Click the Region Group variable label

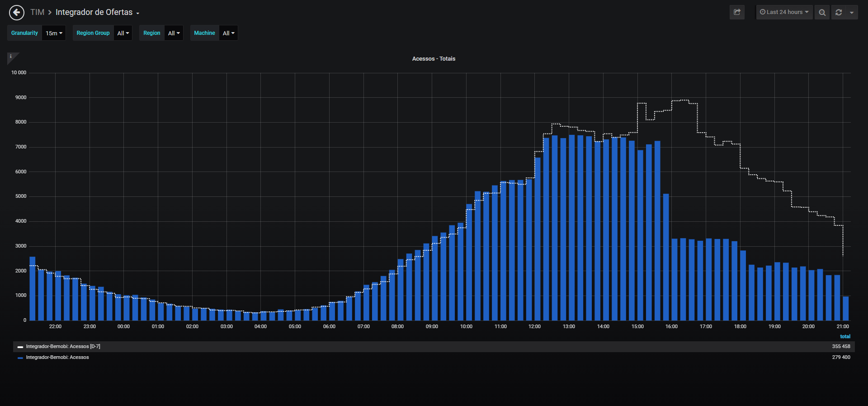[93, 33]
